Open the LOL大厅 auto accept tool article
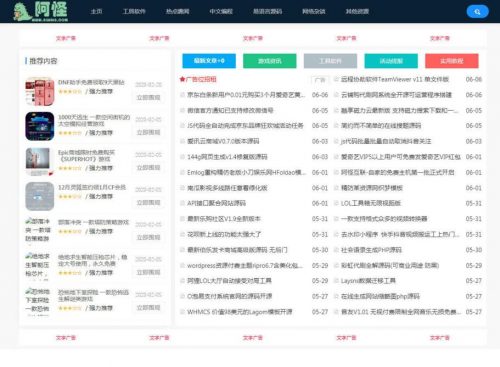Viewport: 500px width, 367px height. (229, 281)
